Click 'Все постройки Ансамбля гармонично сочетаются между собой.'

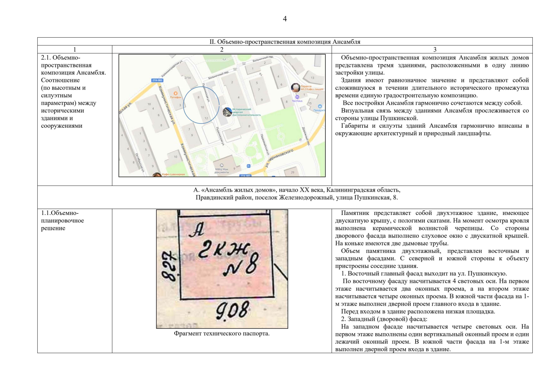pos(432,103)
